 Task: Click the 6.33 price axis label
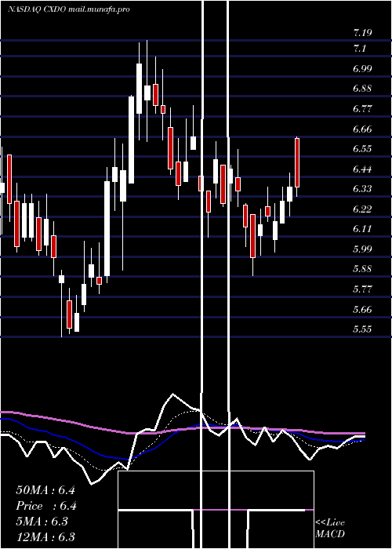362,189
